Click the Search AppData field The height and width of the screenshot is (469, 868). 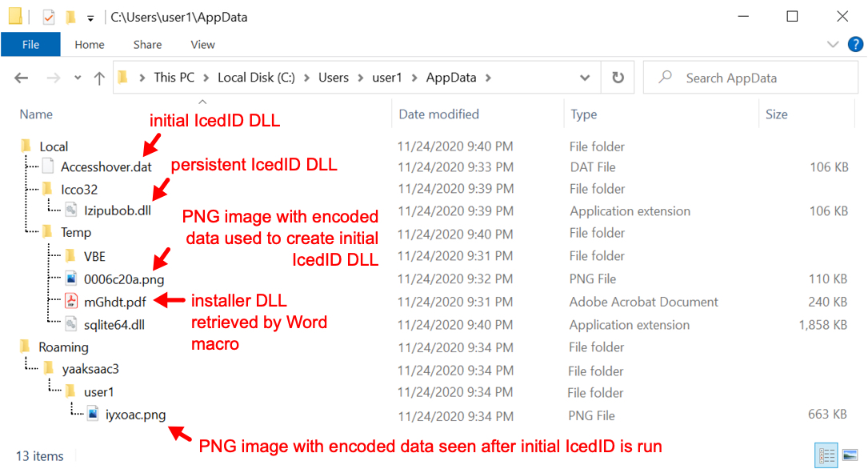click(x=750, y=78)
